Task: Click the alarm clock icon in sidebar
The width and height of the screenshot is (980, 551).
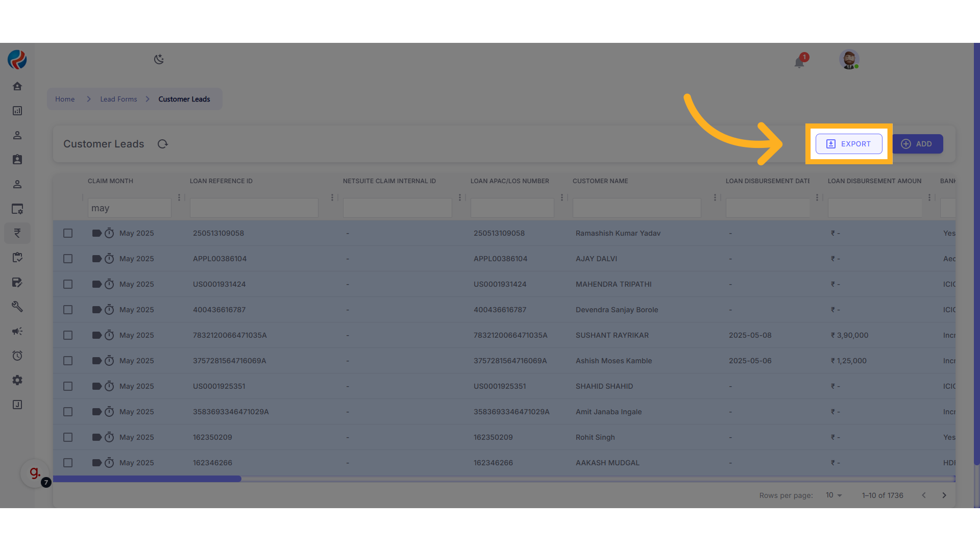Action: [x=17, y=356]
